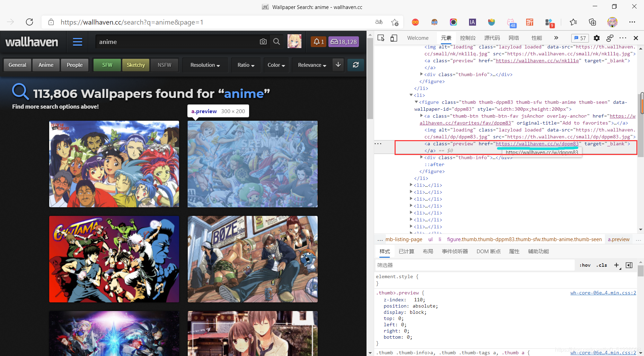The height and width of the screenshot is (356, 644).
Task: Open browser favorites list icon
Action: tap(573, 22)
